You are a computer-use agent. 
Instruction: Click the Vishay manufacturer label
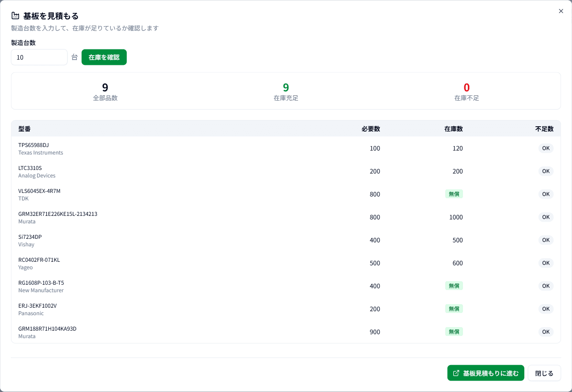[x=26, y=245]
